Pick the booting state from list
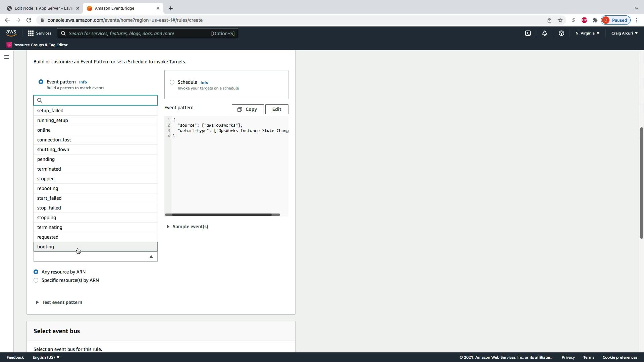Screen dimensions: 644x362 pos(46,247)
